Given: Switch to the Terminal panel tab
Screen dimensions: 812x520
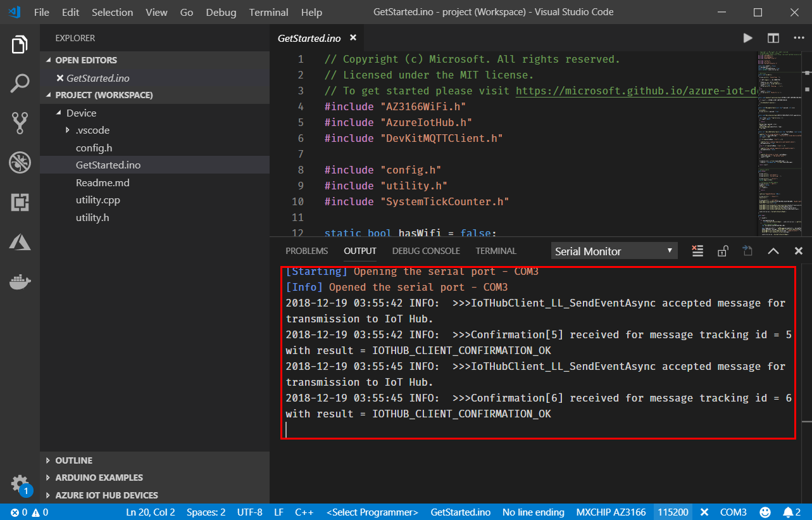Looking at the screenshot, I should [496, 251].
